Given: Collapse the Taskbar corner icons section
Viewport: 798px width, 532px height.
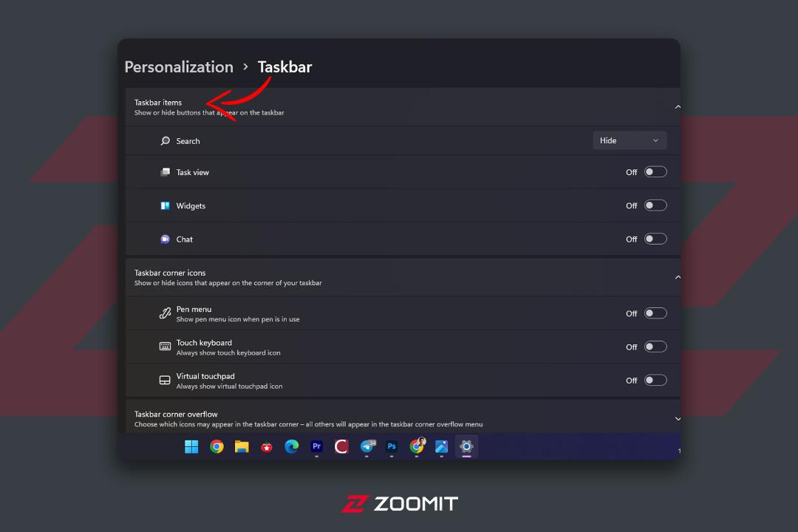Looking at the screenshot, I should pyautogui.click(x=678, y=278).
